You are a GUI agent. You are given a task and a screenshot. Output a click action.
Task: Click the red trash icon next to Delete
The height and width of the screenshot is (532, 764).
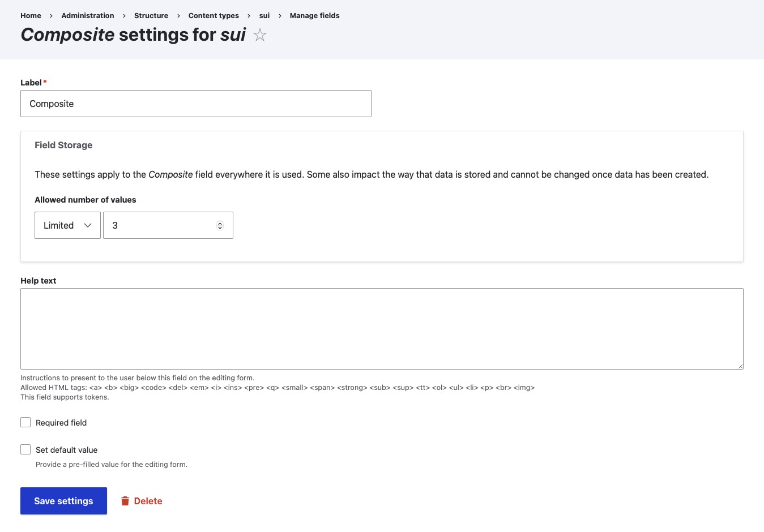tap(125, 501)
